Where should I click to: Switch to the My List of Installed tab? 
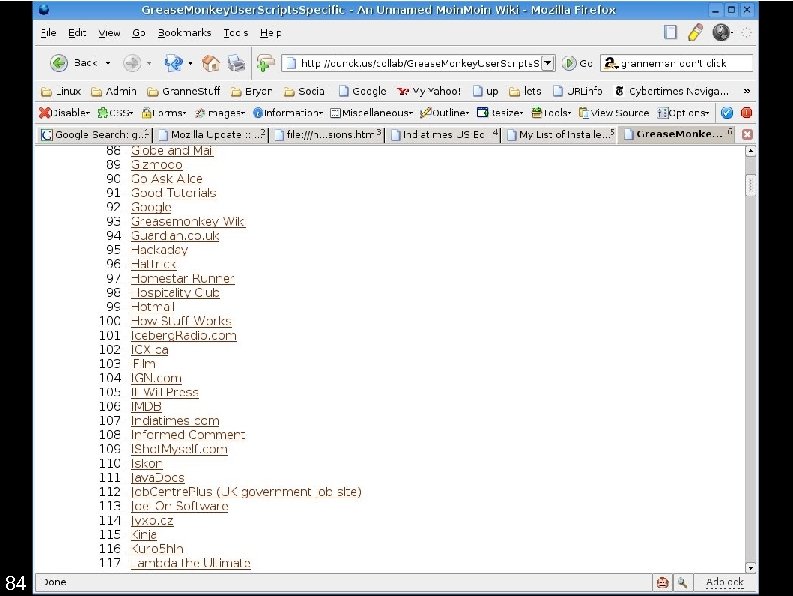pos(560,135)
